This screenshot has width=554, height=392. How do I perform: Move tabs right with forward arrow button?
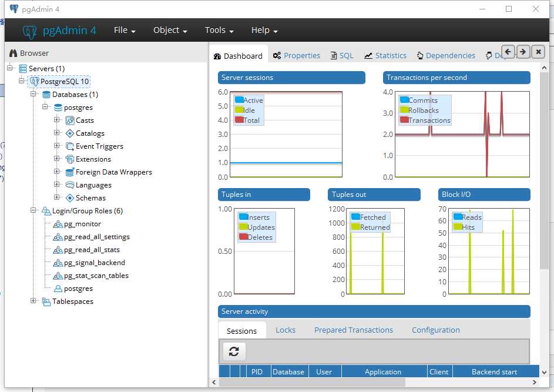click(x=523, y=52)
